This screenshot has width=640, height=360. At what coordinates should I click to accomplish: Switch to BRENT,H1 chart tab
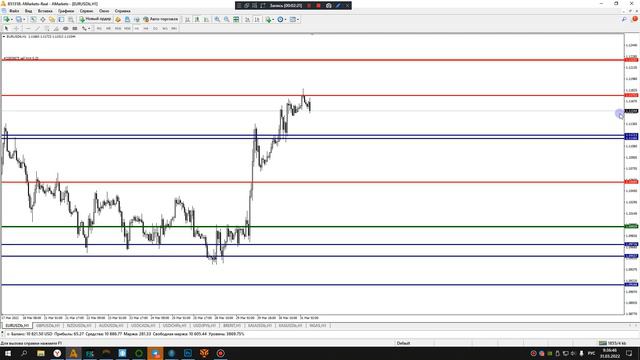(231, 326)
